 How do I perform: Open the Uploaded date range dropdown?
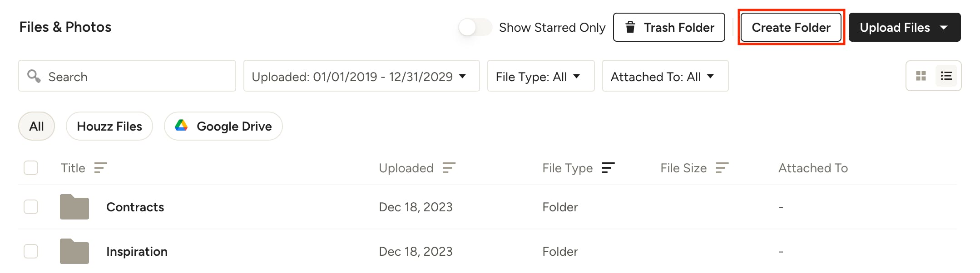tap(361, 76)
